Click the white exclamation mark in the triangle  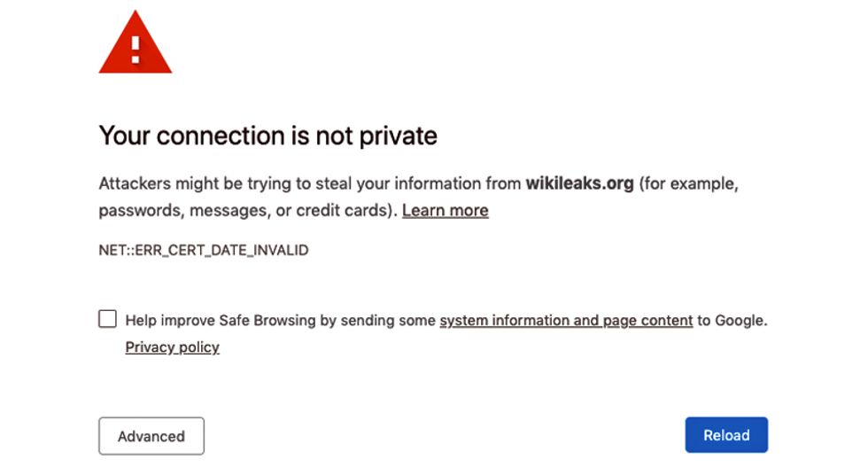click(136, 49)
